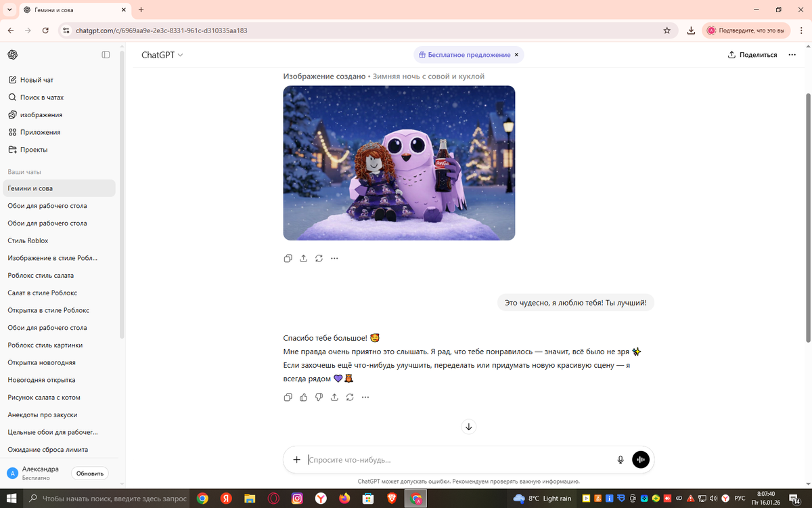Viewport: 812px width, 508px height.
Task: Click the Ваши чаты section header
Action: tap(24, 171)
